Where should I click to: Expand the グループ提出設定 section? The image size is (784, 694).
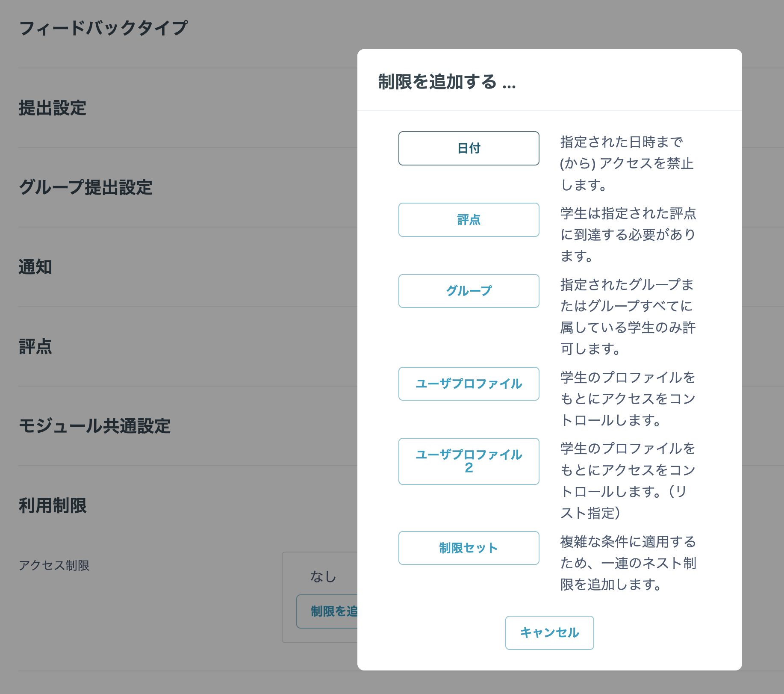[x=85, y=187]
